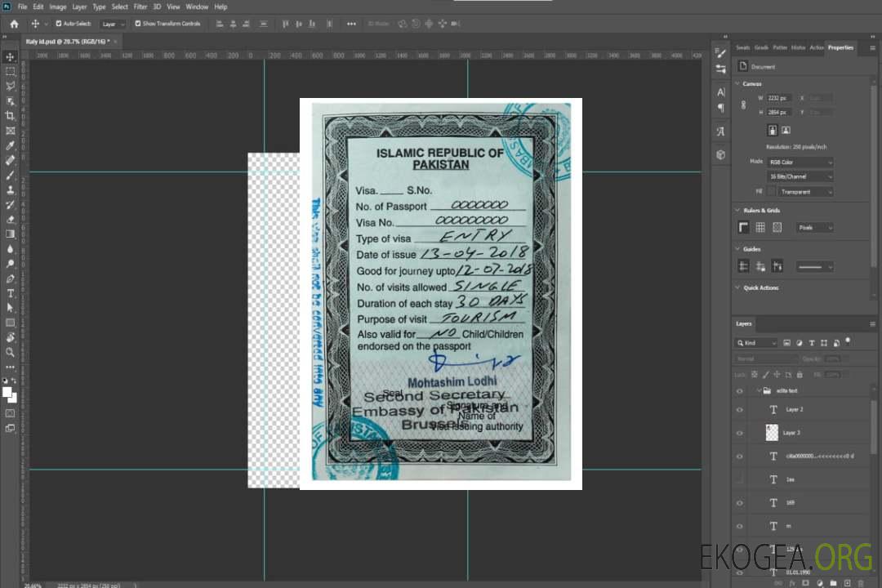This screenshot has height=588, width=882.
Task: Toggle Show Transform Controls checkbox
Action: click(x=138, y=24)
